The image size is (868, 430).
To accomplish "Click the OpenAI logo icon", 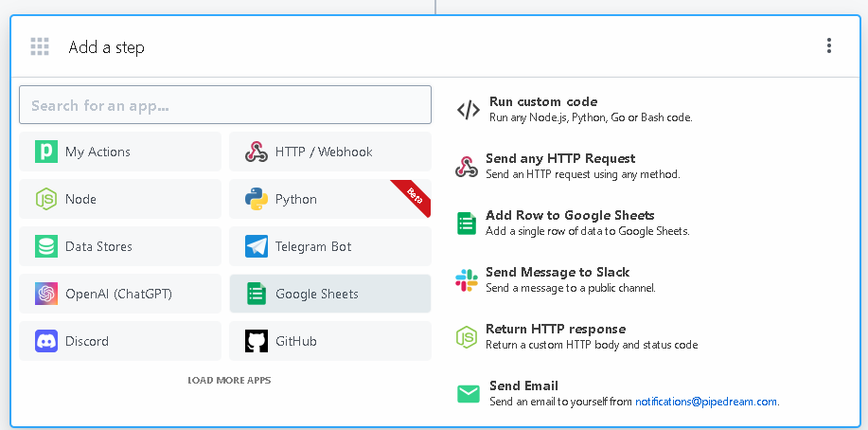I will tap(46, 294).
